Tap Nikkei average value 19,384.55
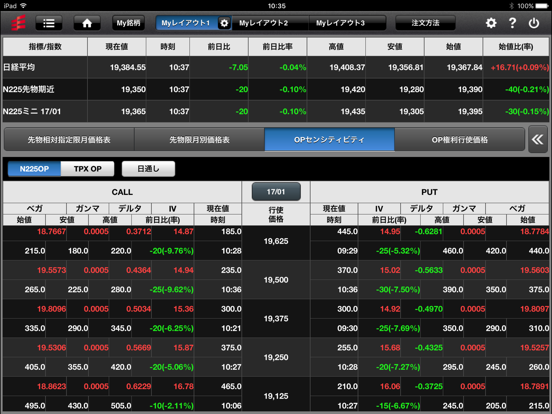552x414 pixels. click(128, 67)
